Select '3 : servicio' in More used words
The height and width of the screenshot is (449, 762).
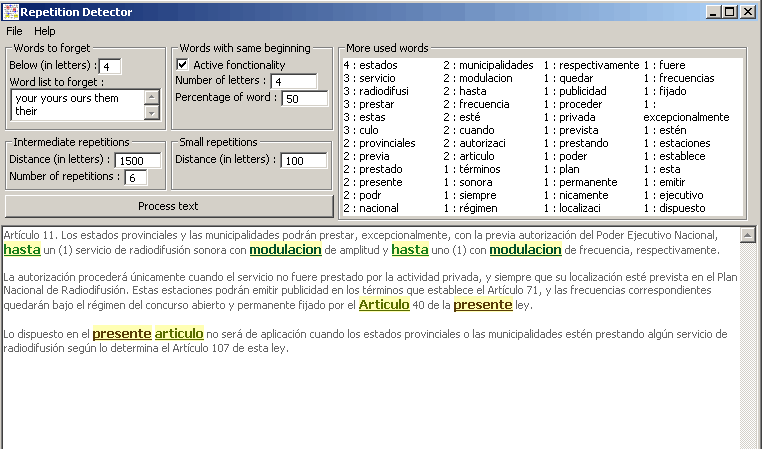coord(369,78)
